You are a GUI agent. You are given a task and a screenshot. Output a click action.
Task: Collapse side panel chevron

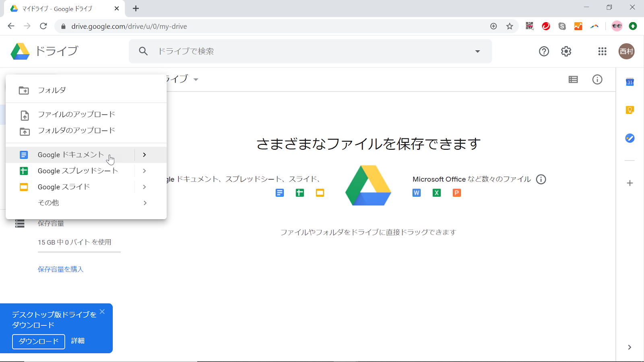(x=630, y=347)
